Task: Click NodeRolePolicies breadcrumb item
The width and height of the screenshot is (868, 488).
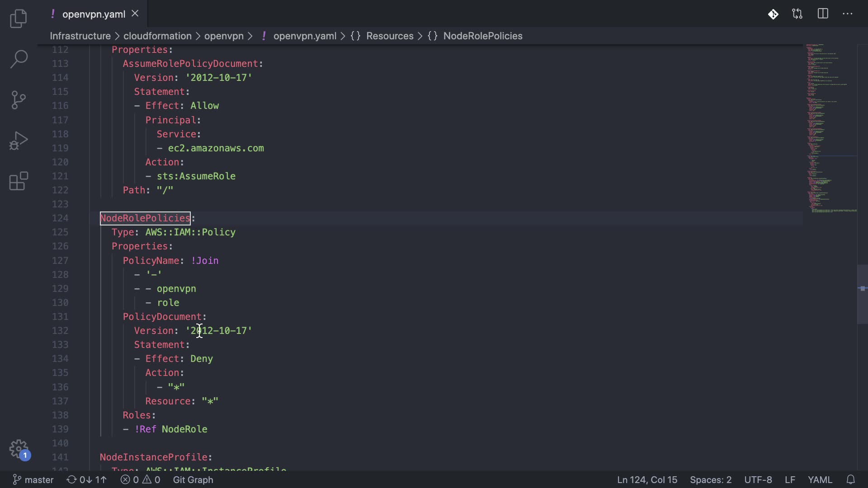Action: click(x=482, y=36)
